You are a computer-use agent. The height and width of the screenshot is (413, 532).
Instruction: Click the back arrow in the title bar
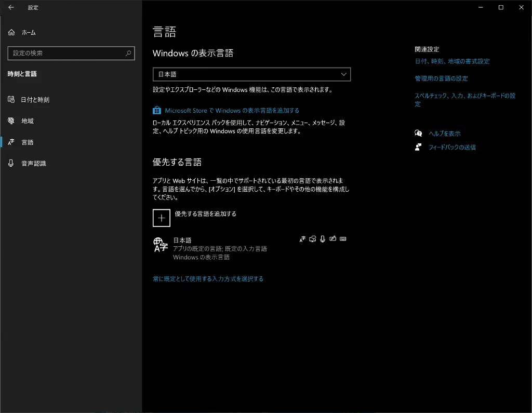coord(11,8)
